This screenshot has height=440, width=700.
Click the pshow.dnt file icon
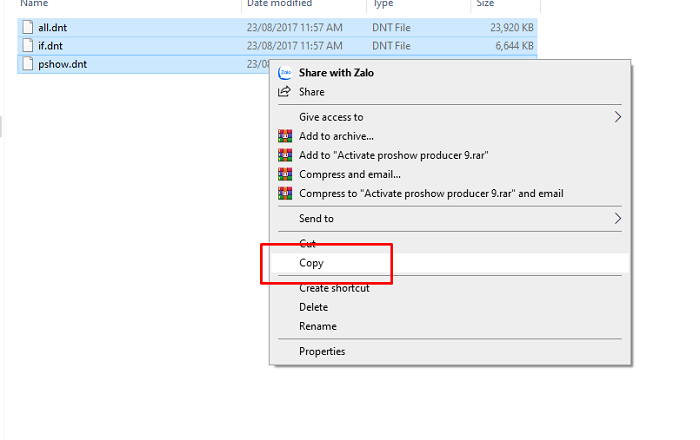[28, 64]
